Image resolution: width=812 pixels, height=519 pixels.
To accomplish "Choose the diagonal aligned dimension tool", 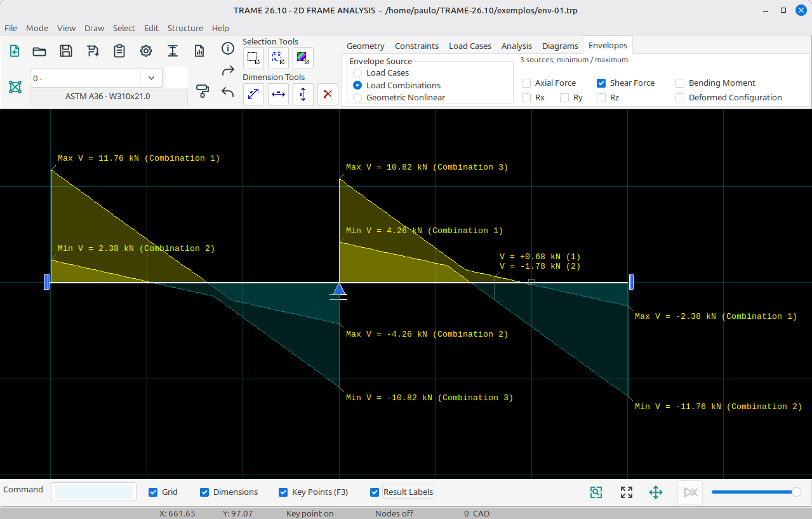I will pos(253,94).
